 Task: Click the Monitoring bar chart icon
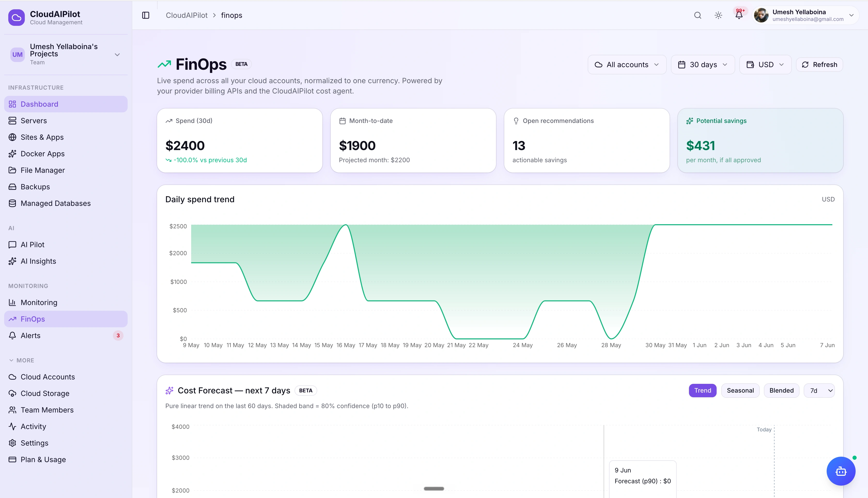tap(12, 302)
